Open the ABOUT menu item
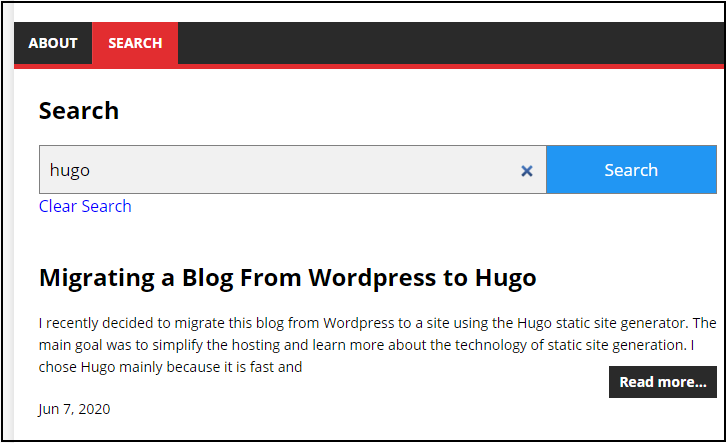Image resolution: width=726 pixels, height=443 pixels. 53,43
